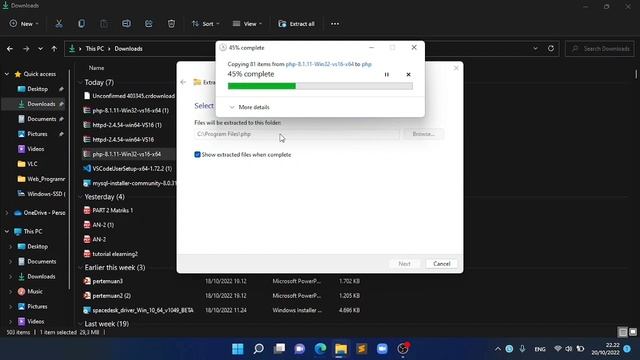Viewport: 640px width, 360px height.
Task: Open Task View on taskbar
Action: pyautogui.click(x=279, y=349)
